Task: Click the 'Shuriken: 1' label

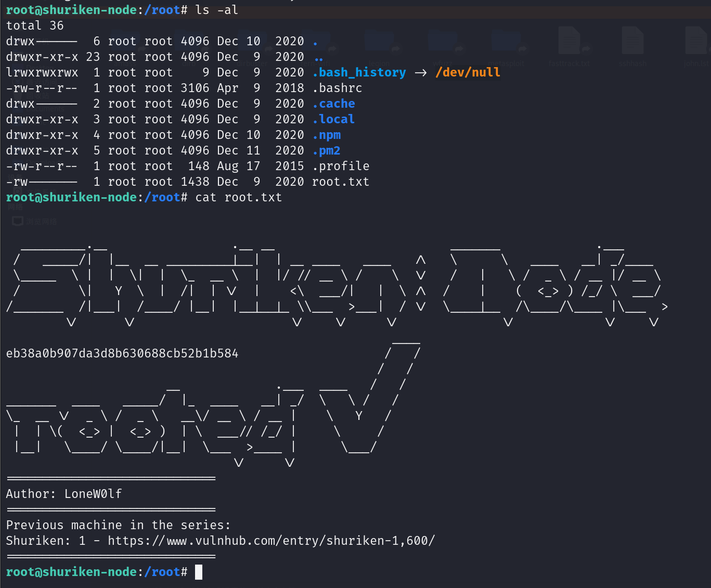Action: [46, 541]
